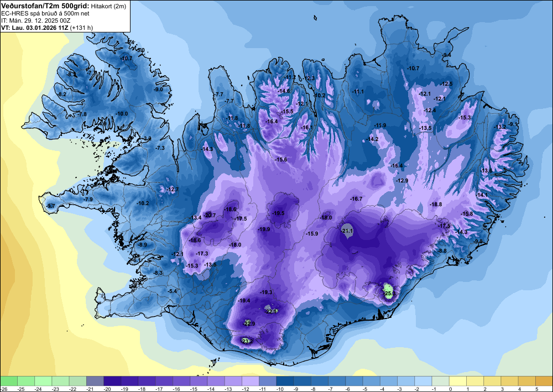Click the -15.8 temperature label
Screen dimensions: 553x392
click(467, 214)
